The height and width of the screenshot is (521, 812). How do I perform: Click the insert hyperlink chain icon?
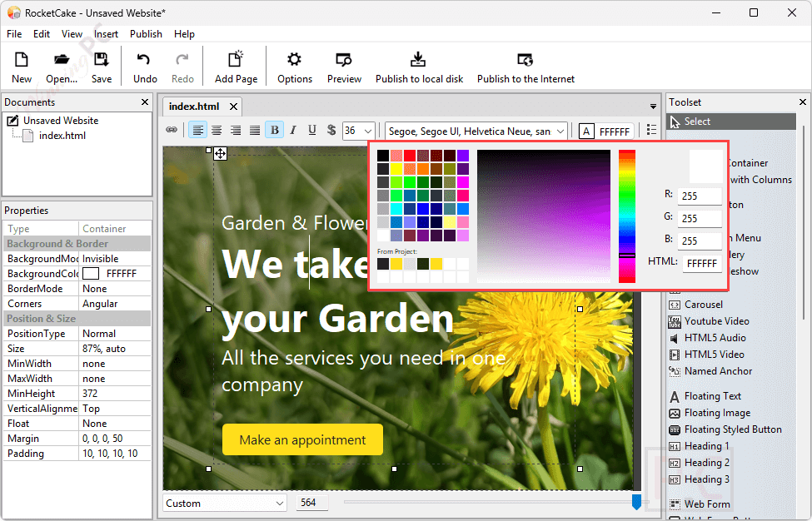(172, 130)
